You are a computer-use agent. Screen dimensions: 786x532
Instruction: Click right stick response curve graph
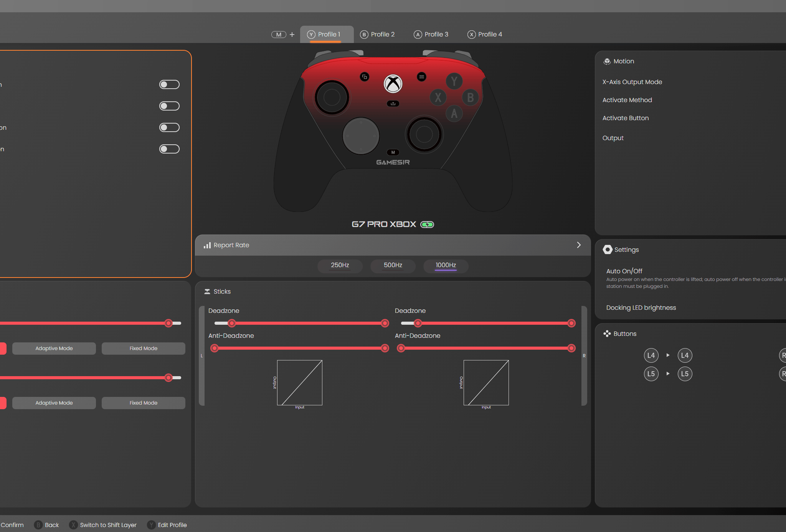click(486, 383)
